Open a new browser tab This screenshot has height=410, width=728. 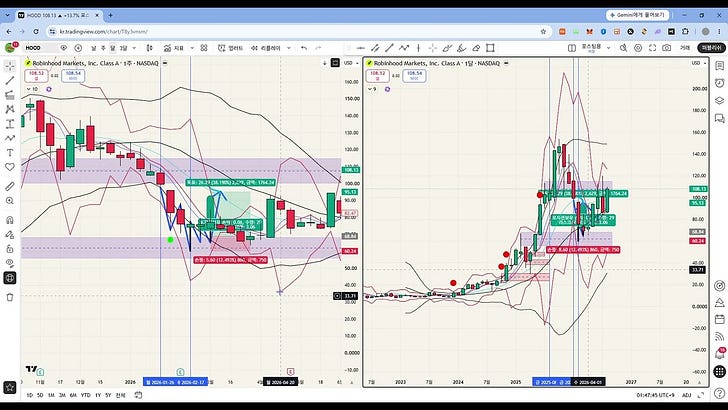coord(110,15)
